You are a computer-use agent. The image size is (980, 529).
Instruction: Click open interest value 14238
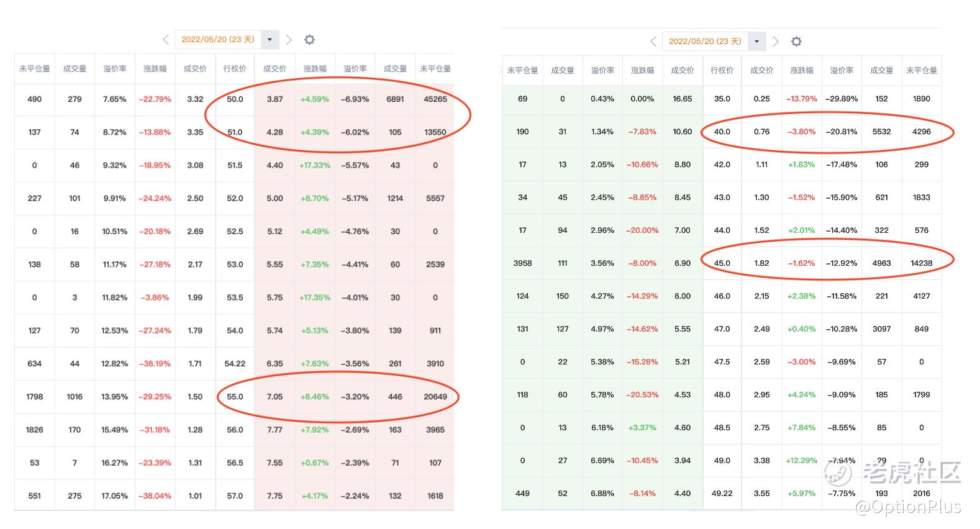(922, 263)
